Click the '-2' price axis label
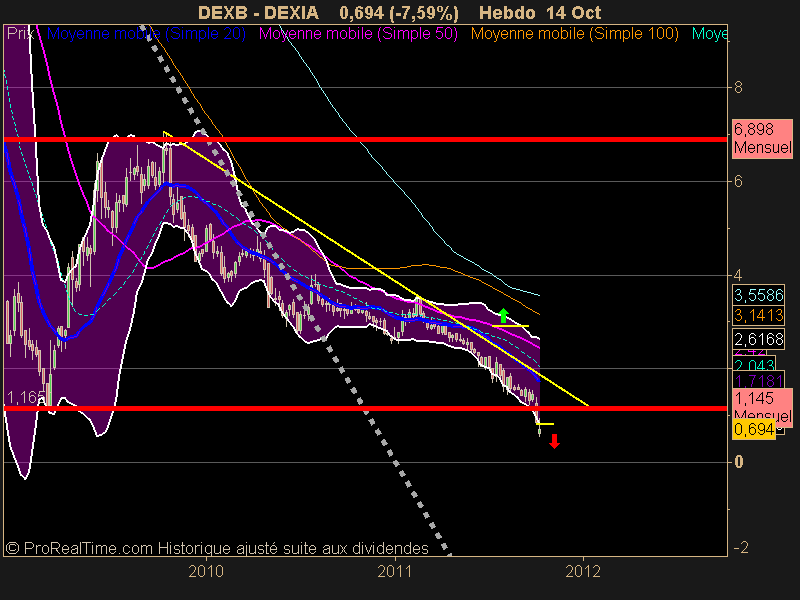Viewport: 800px width, 600px height. pyautogui.click(x=741, y=547)
